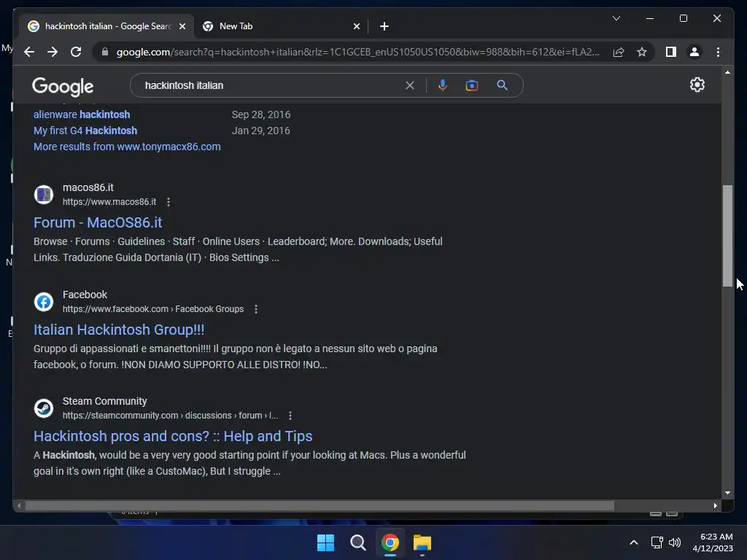The image size is (747, 560).
Task: Open the Windows Start menu
Action: point(326,542)
